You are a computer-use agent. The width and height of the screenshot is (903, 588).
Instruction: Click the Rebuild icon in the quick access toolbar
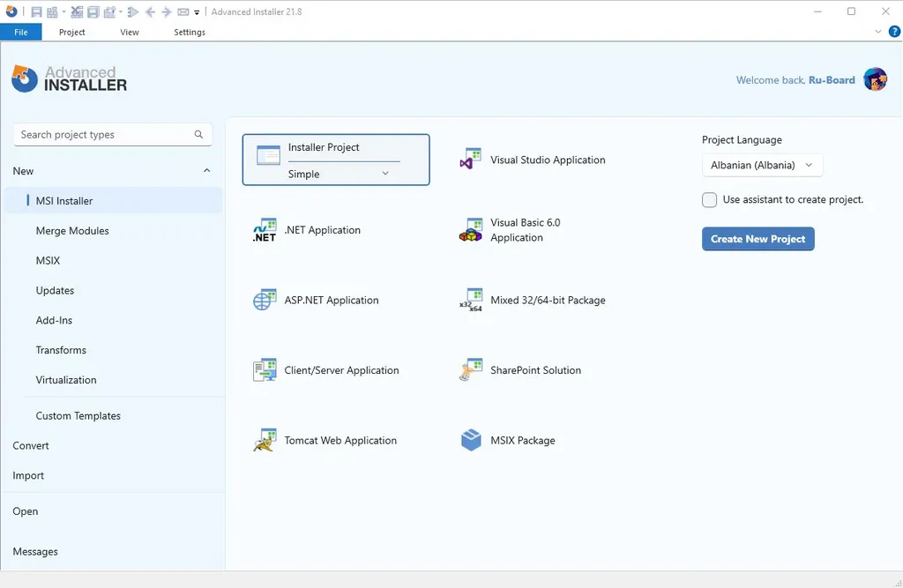tap(109, 11)
